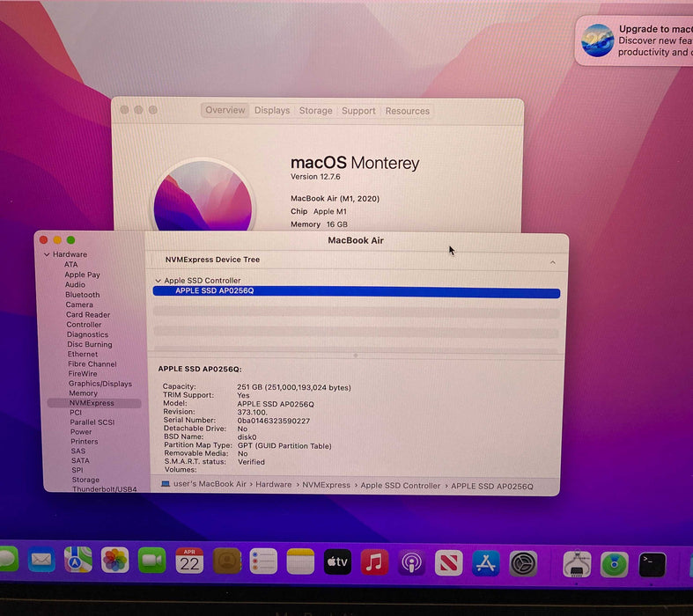This screenshot has height=616, width=693.
Task: Select Ethernet in the sidebar
Action: tap(83, 354)
